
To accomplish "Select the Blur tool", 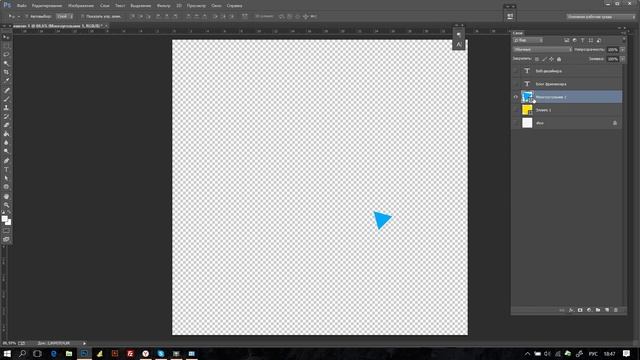I will click(6, 142).
